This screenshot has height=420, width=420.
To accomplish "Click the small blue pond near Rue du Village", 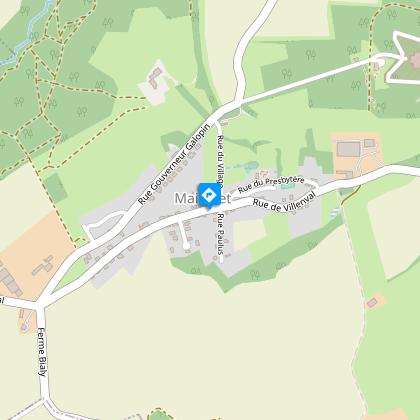I will click(246, 166).
